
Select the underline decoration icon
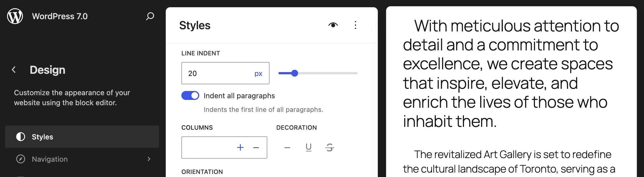(x=308, y=147)
